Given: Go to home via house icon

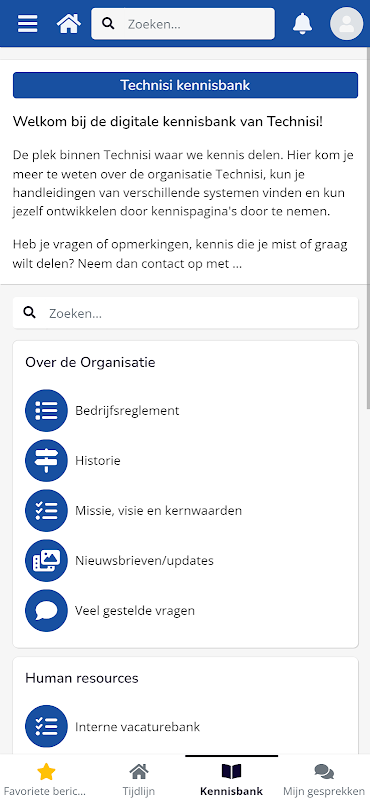Looking at the screenshot, I should click(69, 23).
